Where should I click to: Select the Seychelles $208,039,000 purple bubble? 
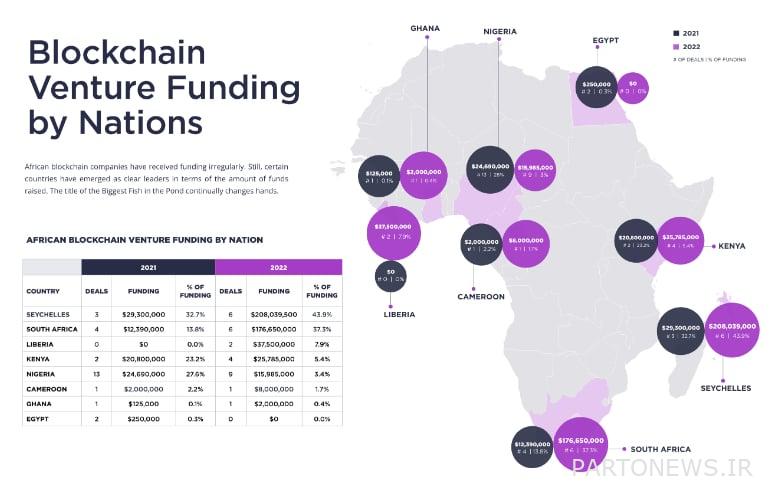pyautogui.click(x=732, y=330)
